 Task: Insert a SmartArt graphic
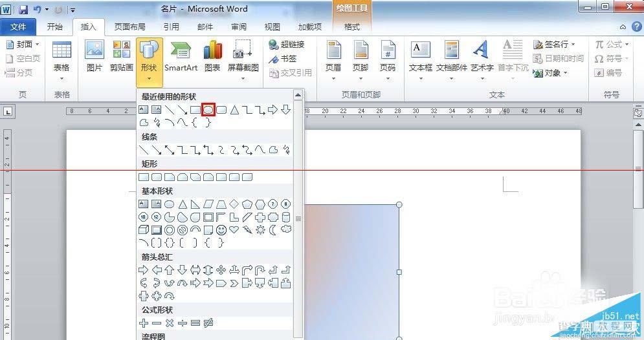point(181,57)
